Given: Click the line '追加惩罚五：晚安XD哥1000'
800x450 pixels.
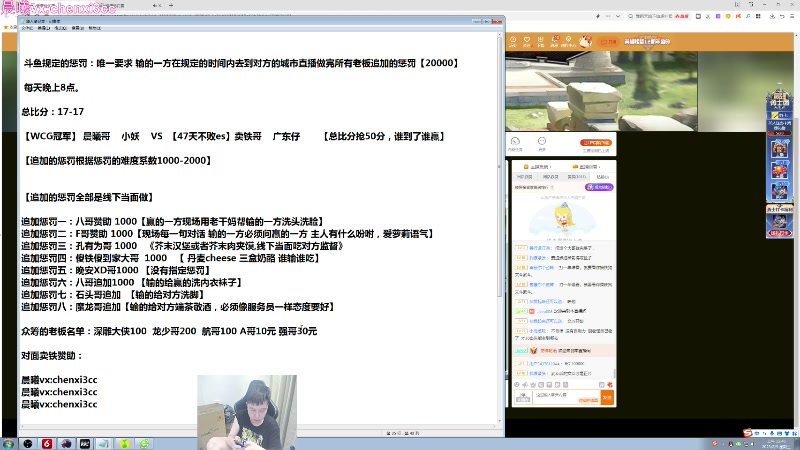Looking at the screenshot, I should pos(80,270).
